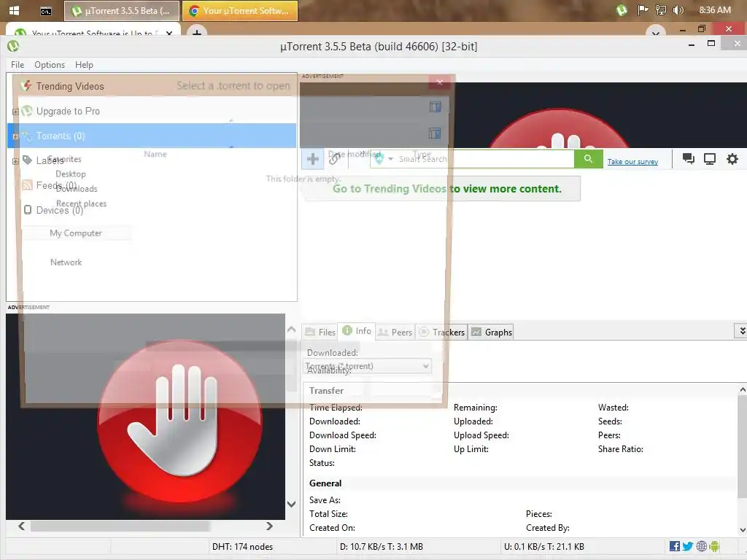Click the U: 0.1 KB/s upload status
Screen dimensions: 747x560
click(x=544, y=547)
